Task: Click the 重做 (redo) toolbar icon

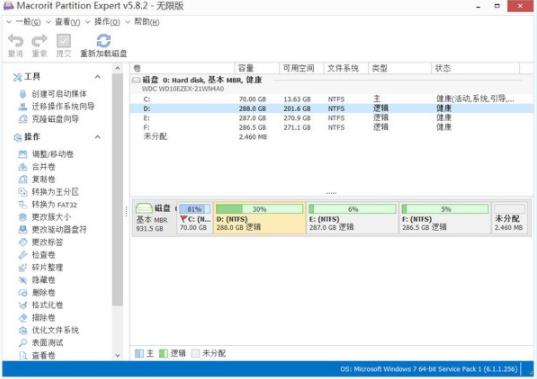Action: coord(39,41)
